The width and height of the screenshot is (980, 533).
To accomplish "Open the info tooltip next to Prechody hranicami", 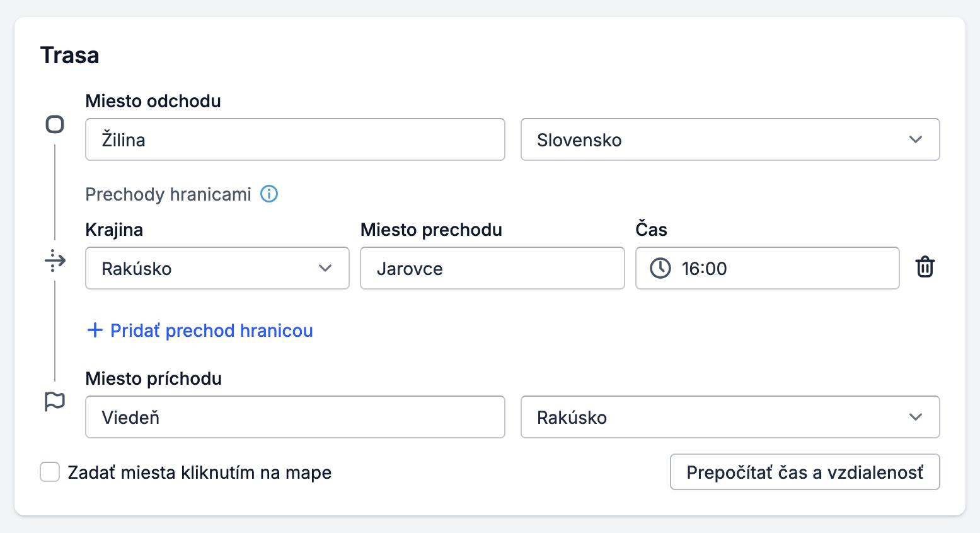I will (269, 194).
